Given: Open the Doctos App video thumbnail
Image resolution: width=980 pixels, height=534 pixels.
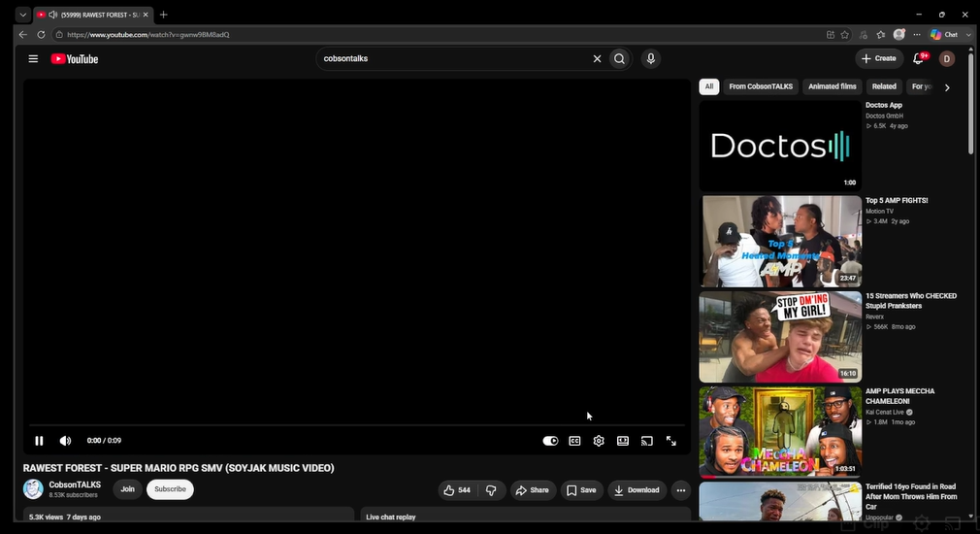Looking at the screenshot, I should click(x=780, y=146).
